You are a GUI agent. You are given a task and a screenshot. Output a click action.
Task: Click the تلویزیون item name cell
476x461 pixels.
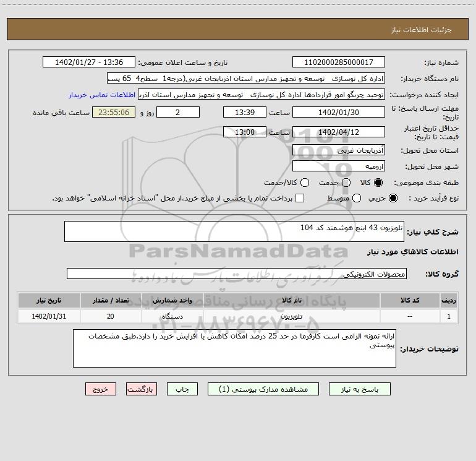tap(291, 316)
